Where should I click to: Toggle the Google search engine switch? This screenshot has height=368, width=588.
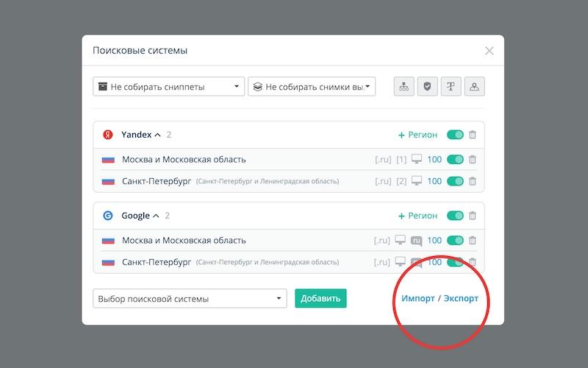click(455, 216)
